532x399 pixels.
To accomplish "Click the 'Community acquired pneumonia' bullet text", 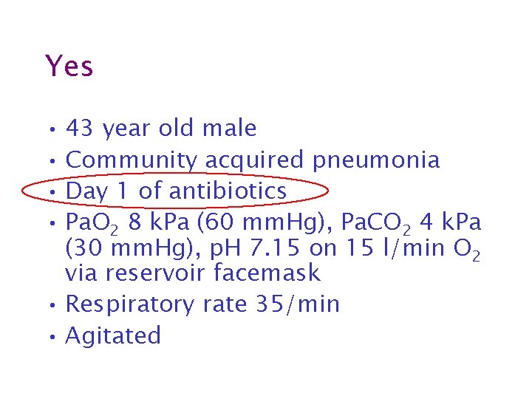I will pos(253,160).
